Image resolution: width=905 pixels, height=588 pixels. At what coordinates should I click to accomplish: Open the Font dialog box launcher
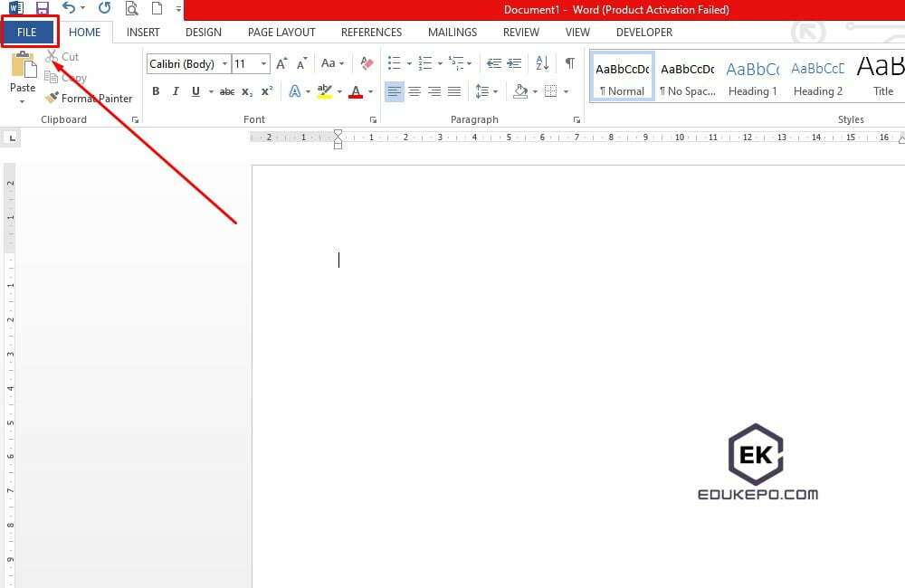pyautogui.click(x=372, y=119)
